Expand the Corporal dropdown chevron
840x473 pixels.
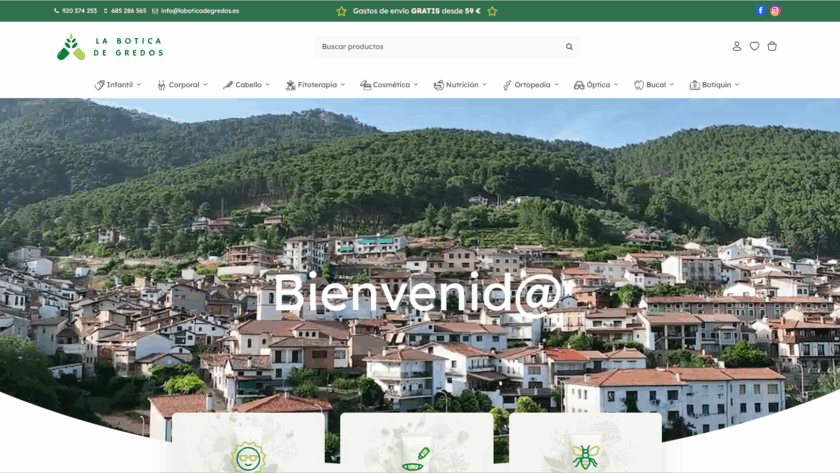[x=205, y=85]
